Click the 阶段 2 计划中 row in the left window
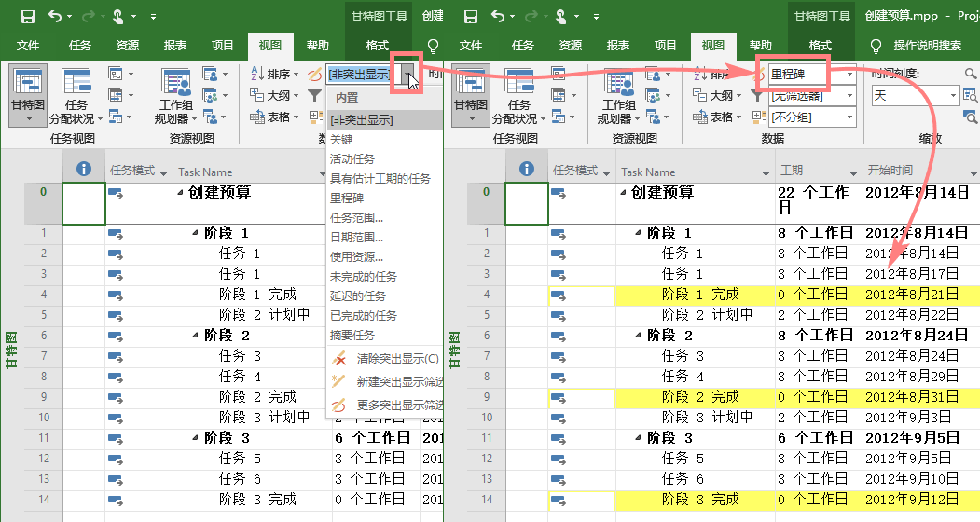Viewport: 980px width, 522px height. click(265, 314)
